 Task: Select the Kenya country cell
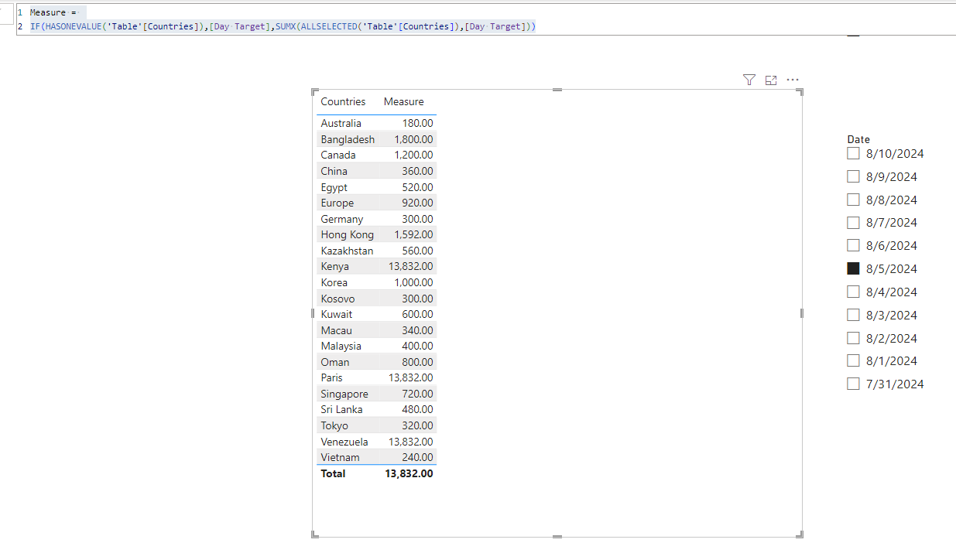point(334,266)
